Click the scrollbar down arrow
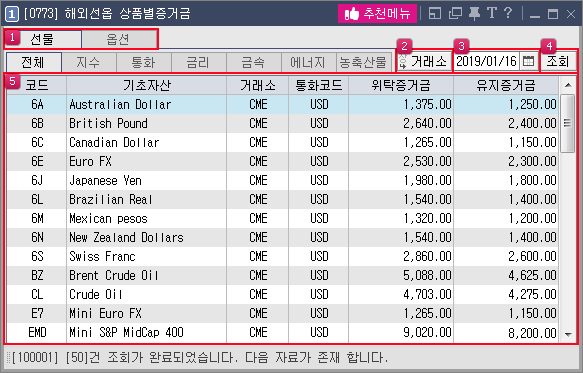Viewport: 583px width, 373px height. pyautogui.click(x=568, y=334)
